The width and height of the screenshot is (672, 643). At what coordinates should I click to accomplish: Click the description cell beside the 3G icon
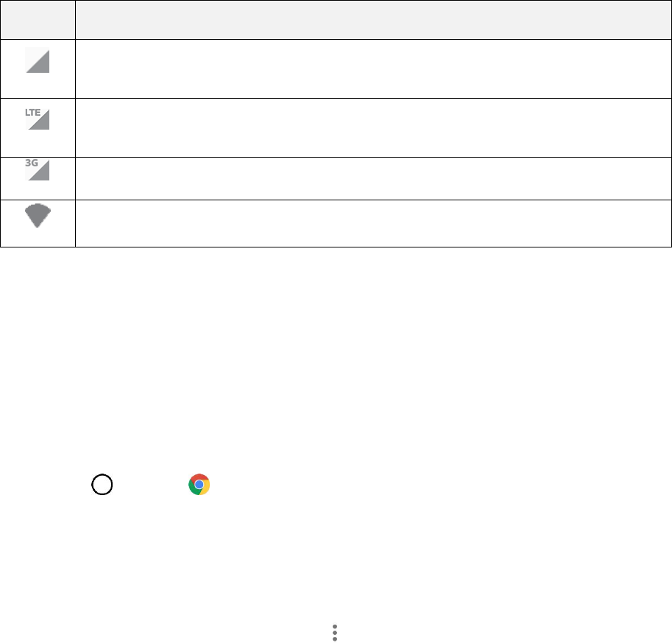pyautogui.click(x=373, y=178)
